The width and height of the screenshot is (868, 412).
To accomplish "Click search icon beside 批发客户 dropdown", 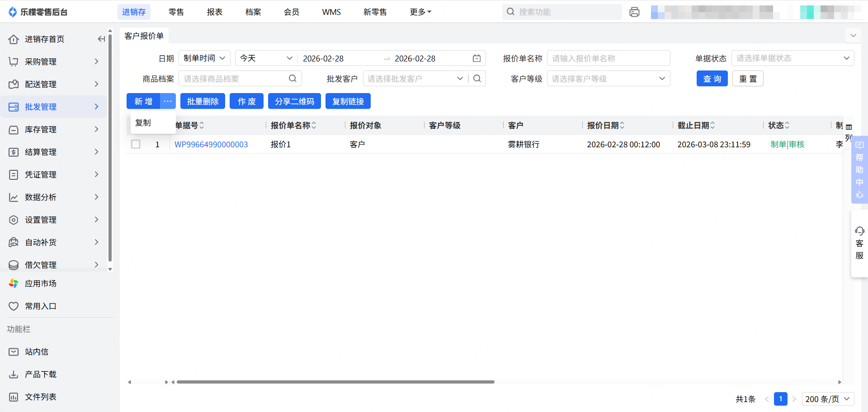I will tap(477, 79).
